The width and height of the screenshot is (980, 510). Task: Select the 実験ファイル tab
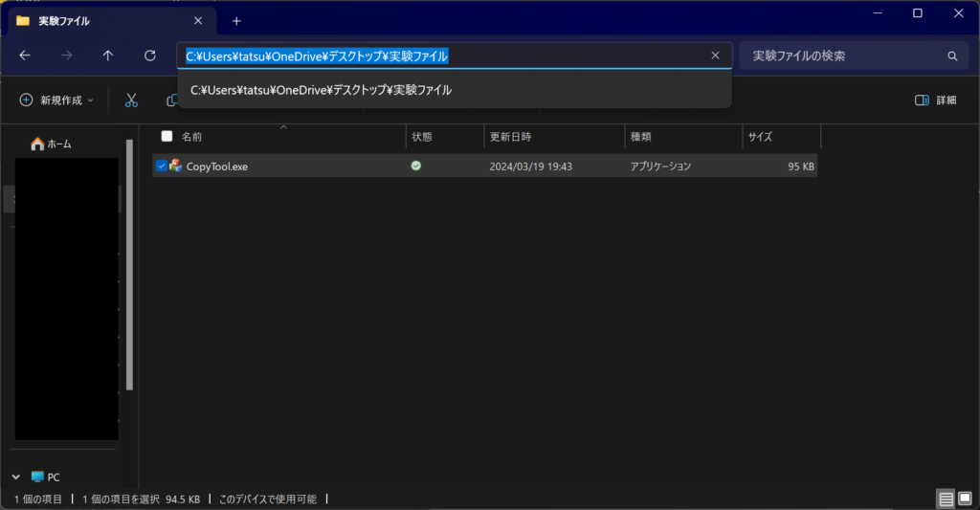point(96,20)
